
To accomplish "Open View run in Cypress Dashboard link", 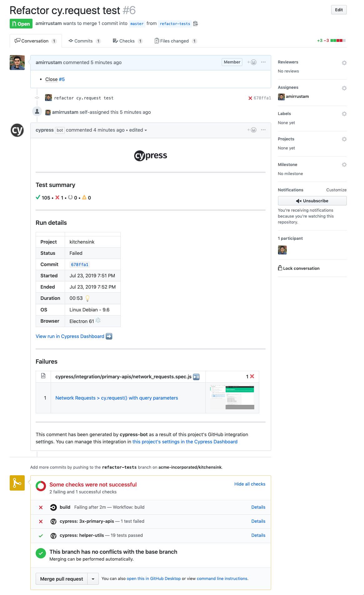I will [70, 336].
